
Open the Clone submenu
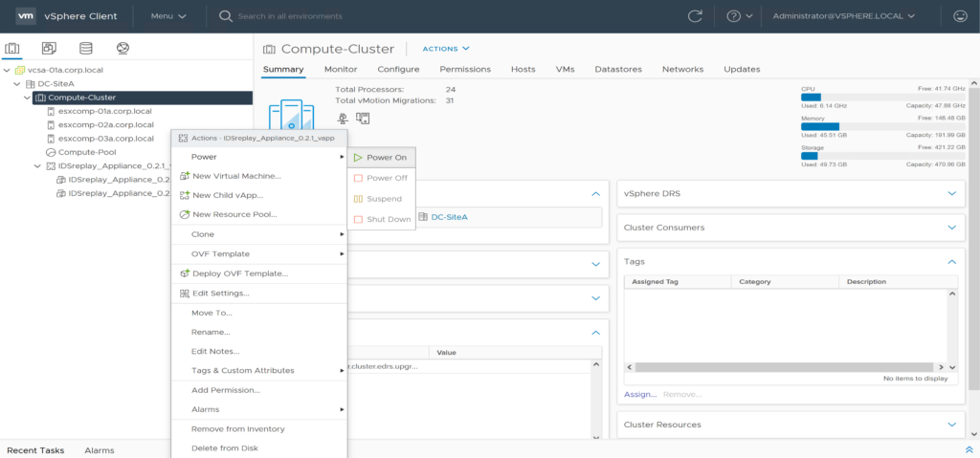pyautogui.click(x=259, y=234)
